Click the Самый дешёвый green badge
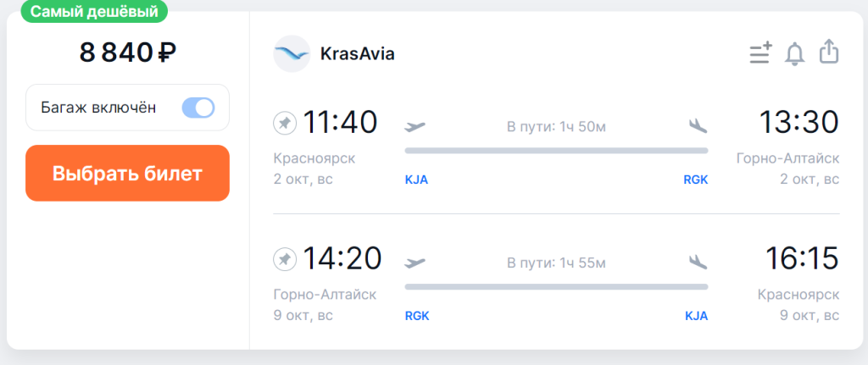The image size is (868, 365). [x=93, y=11]
